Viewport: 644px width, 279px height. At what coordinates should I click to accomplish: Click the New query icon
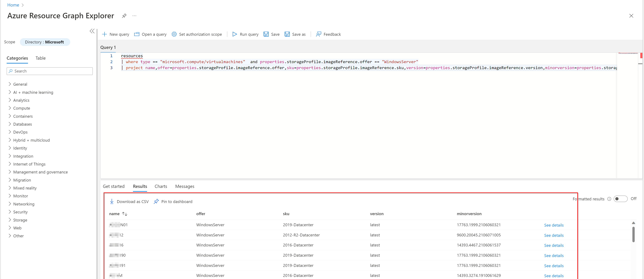click(105, 34)
